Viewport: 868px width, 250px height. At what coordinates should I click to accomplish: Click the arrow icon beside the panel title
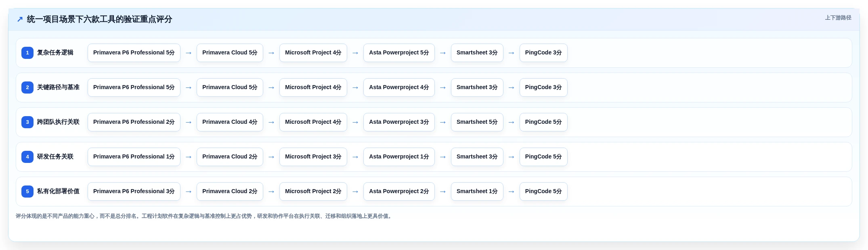click(20, 19)
